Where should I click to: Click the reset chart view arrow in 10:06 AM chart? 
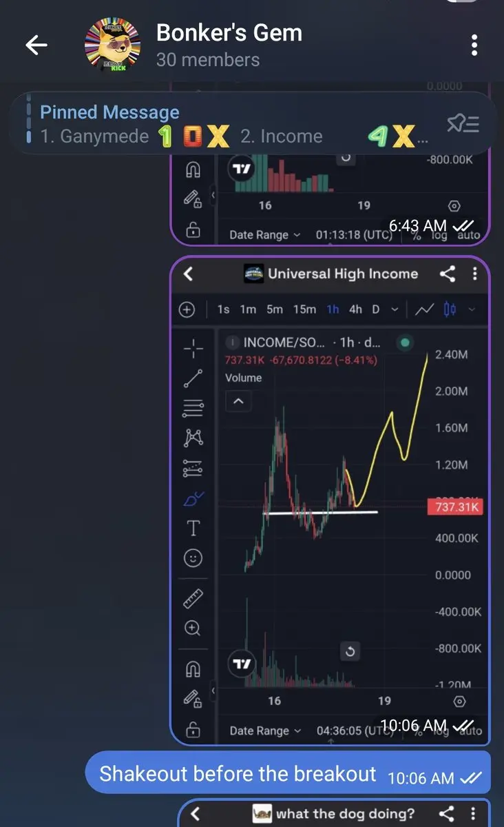click(350, 651)
